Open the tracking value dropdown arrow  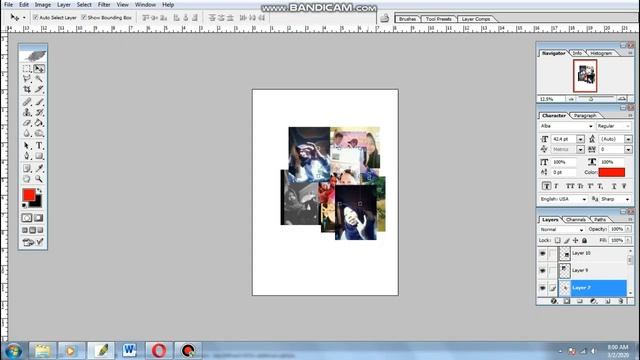pyautogui.click(x=628, y=149)
